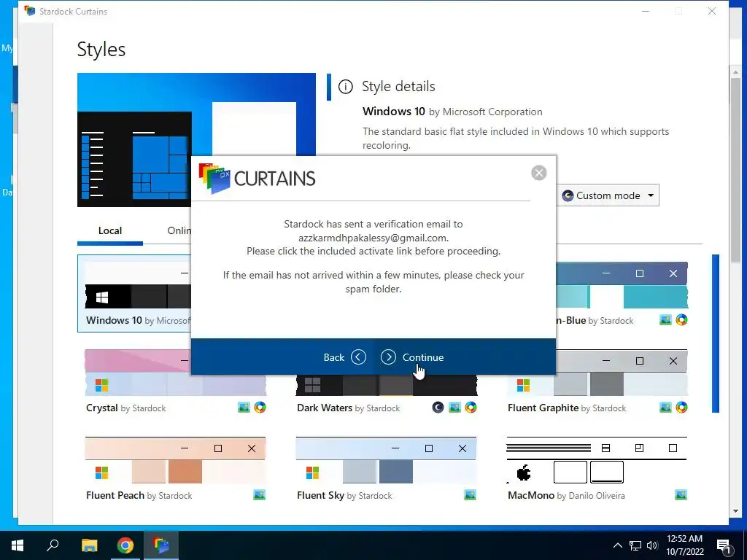Click the color wheel icon on Crystal
Viewport: 747px width, 560px height.
tap(260, 408)
